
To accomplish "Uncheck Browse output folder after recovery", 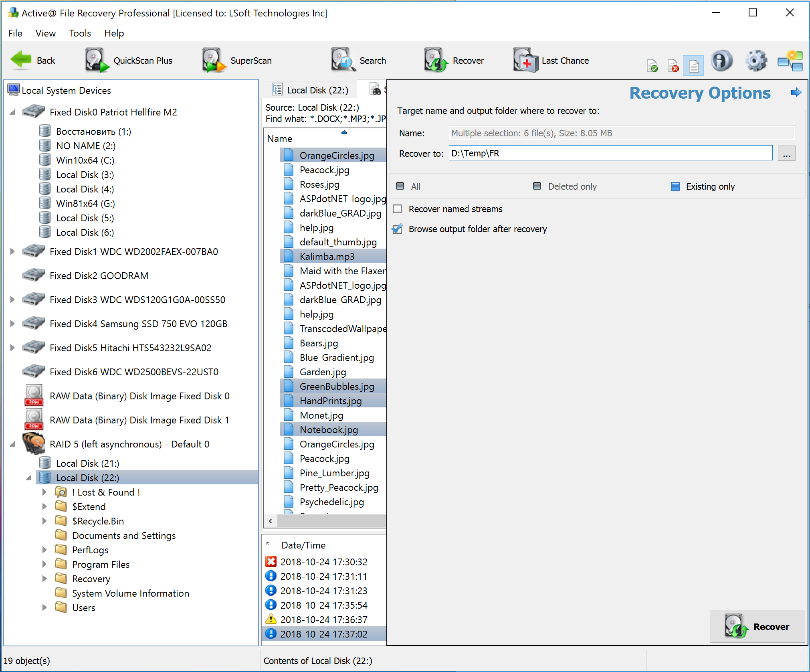I will [x=397, y=229].
